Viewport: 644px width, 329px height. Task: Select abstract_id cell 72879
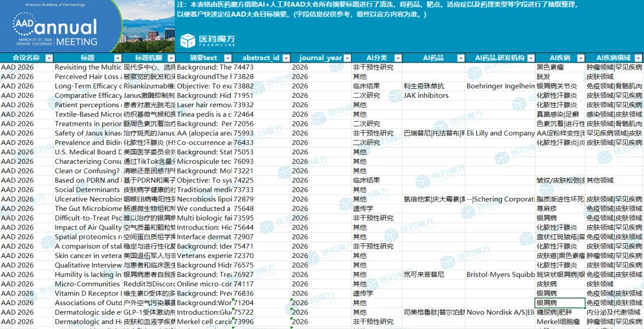click(x=261, y=199)
